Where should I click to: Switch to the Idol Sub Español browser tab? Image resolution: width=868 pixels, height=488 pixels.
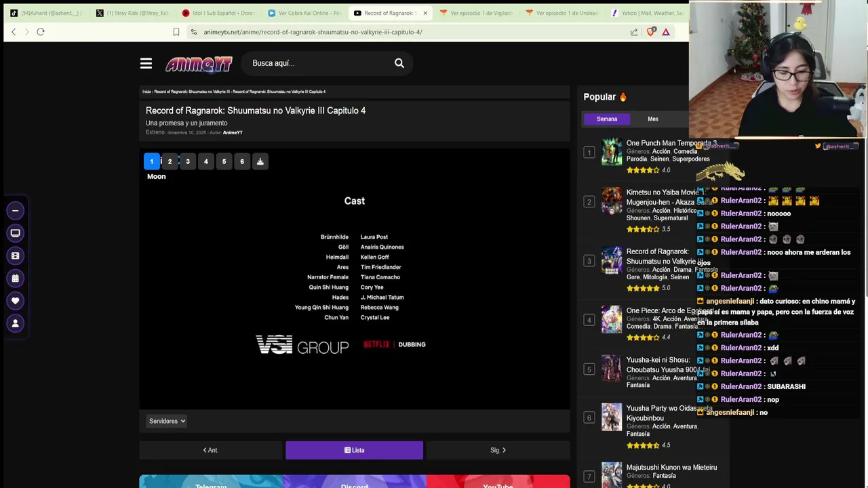[x=218, y=13]
